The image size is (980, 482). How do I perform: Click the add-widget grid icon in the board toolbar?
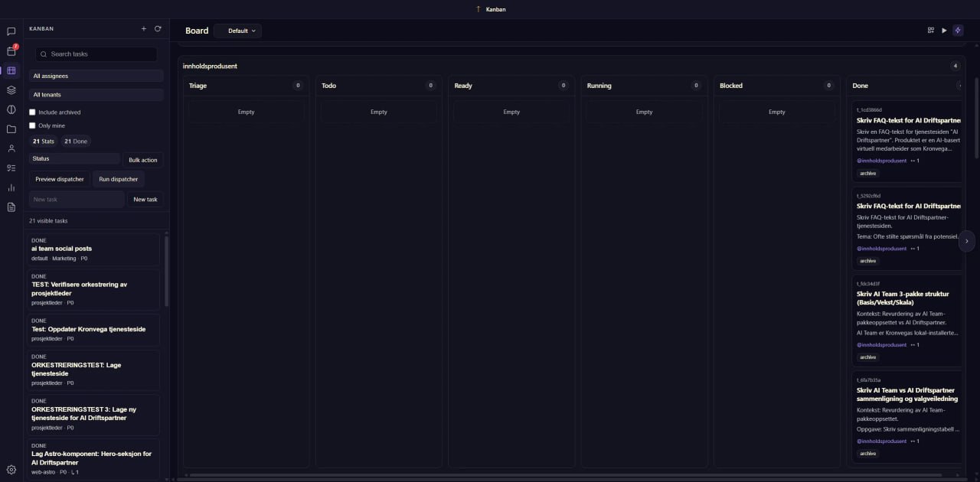pos(931,31)
